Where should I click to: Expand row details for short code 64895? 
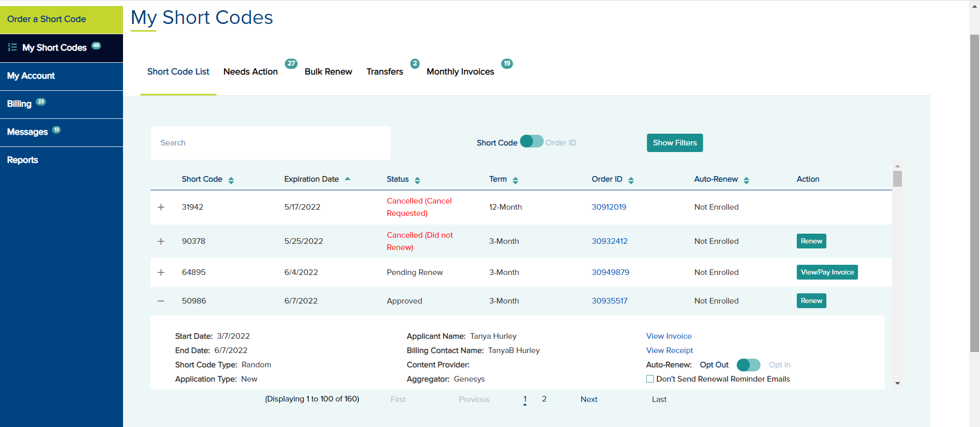pos(161,272)
